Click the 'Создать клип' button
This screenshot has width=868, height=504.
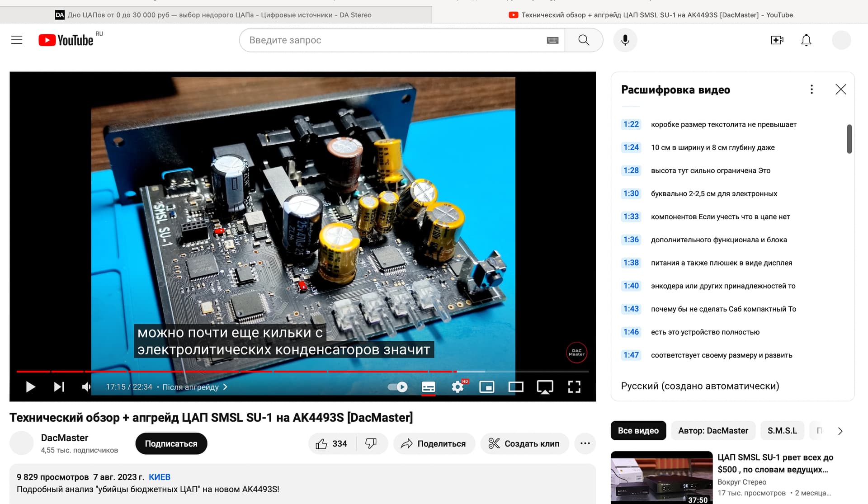click(524, 444)
